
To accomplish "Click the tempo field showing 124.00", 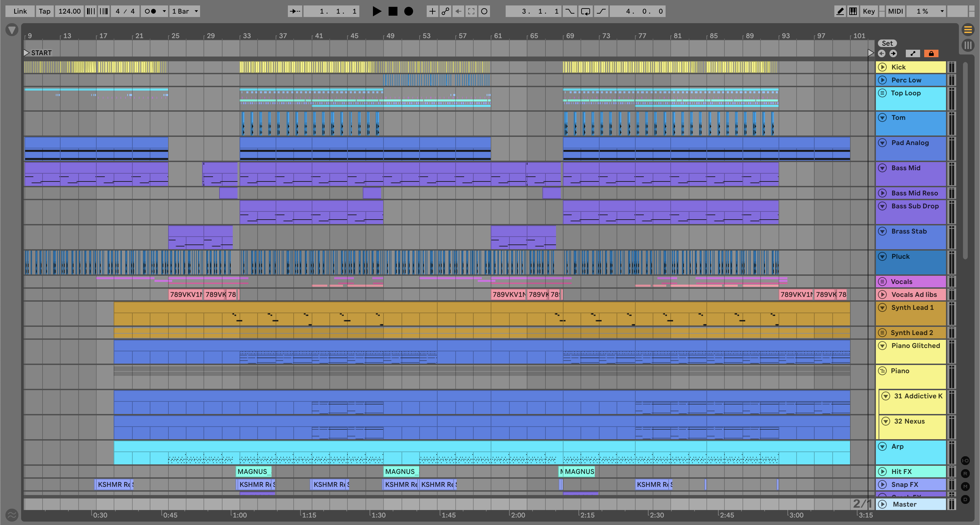I will tap(69, 11).
